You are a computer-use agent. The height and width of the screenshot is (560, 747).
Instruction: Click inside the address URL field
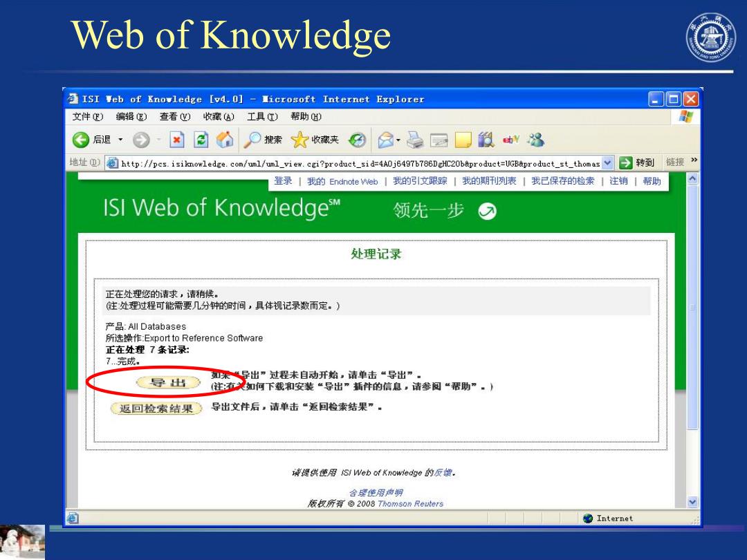coord(360,163)
